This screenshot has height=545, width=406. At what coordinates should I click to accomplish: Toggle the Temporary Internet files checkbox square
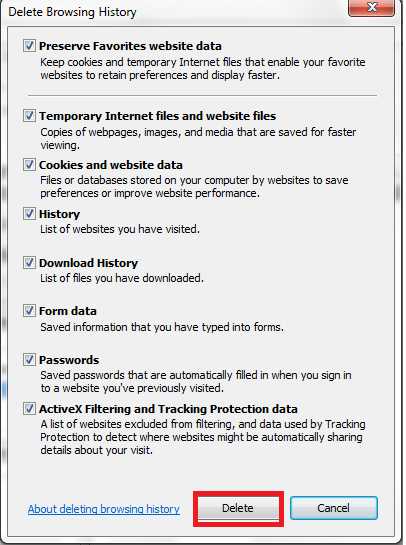pyautogui.click(x=29, y=116)
